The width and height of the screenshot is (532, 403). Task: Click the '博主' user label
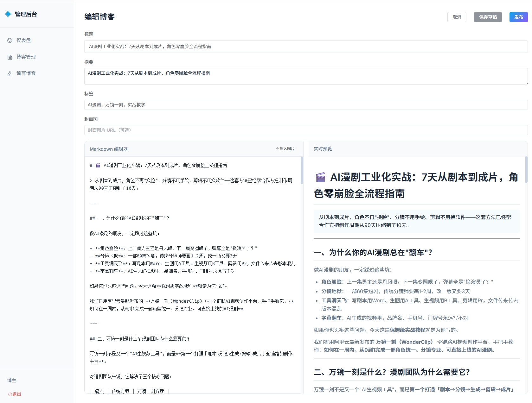click(12, 381)
